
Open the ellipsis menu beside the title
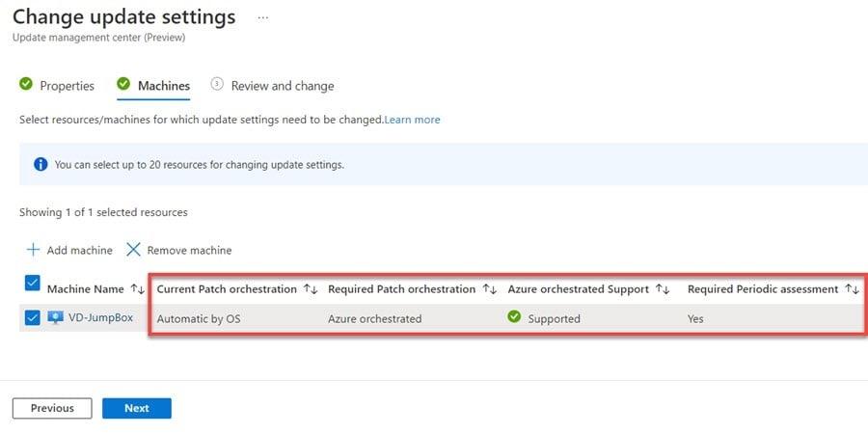tap(263, 17)
